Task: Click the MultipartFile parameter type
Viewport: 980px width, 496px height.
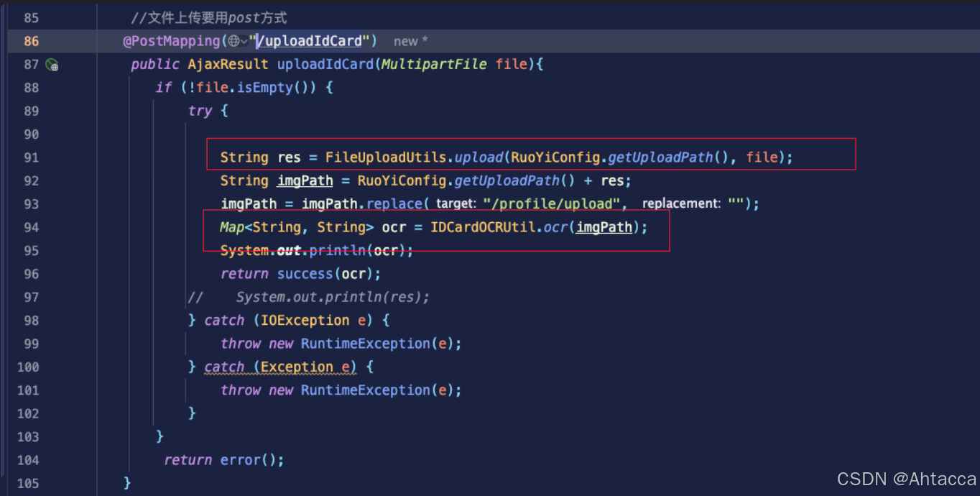Action: tap(435, 65)
